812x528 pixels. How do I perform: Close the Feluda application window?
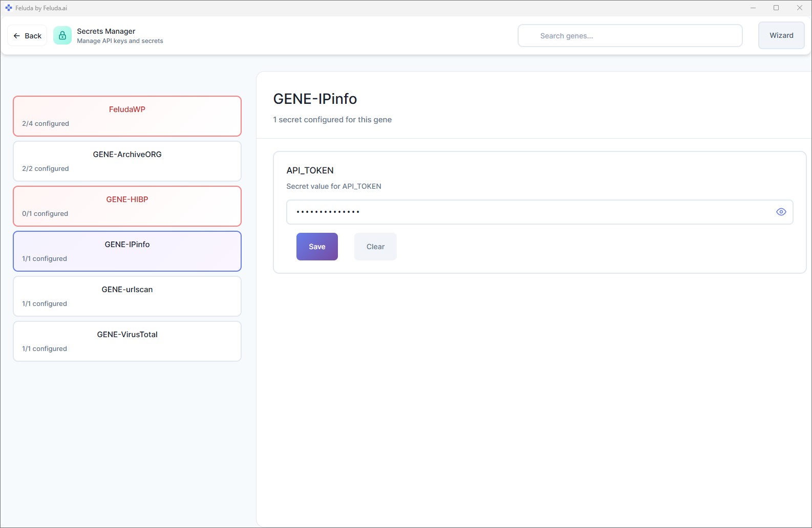click(799, 8)
